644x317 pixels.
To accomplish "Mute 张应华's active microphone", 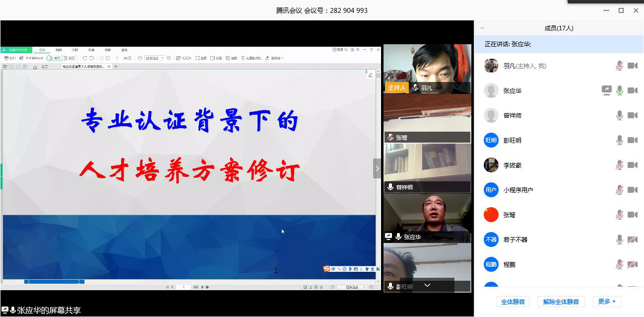I will click(619, 90).
